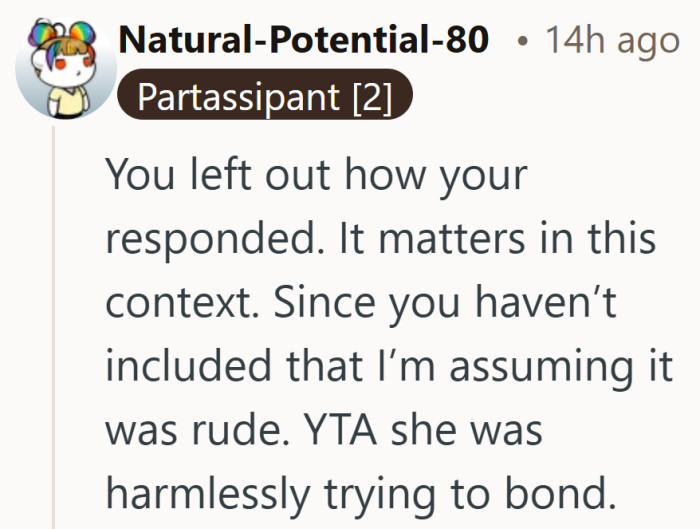The width and height of the screenshot is (700, 529).
Task: Click the "[2]" number in the flair
Action: pos(372,98)
